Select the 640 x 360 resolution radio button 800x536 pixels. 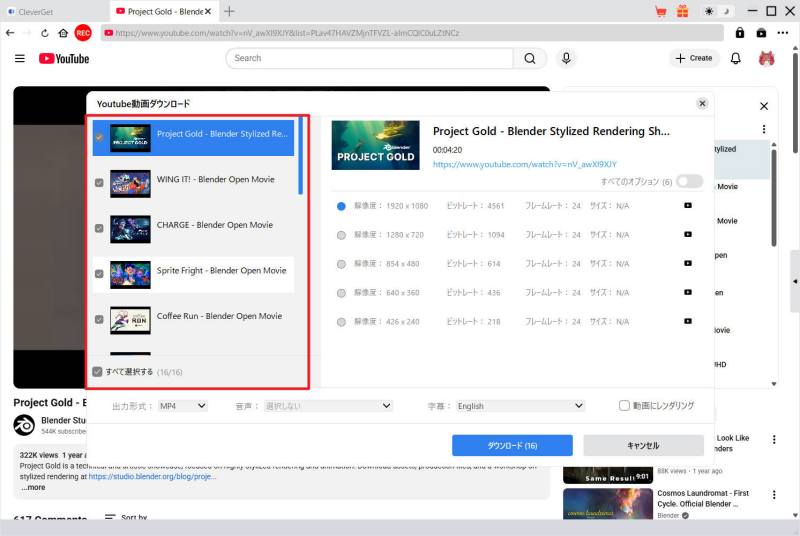tap(341, 293)
